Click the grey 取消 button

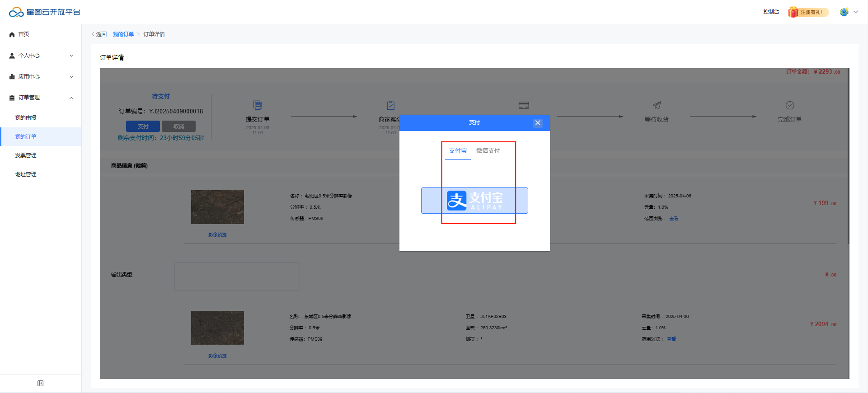179,126
